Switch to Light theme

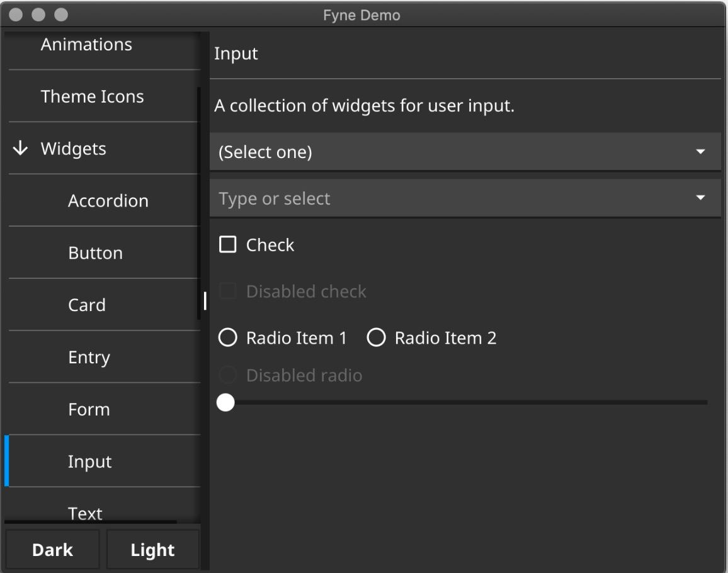[153, 550]
